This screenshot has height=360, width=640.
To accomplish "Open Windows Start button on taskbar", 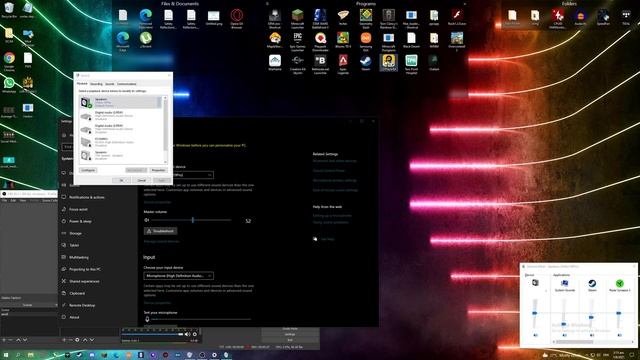I will coord(6,355).
